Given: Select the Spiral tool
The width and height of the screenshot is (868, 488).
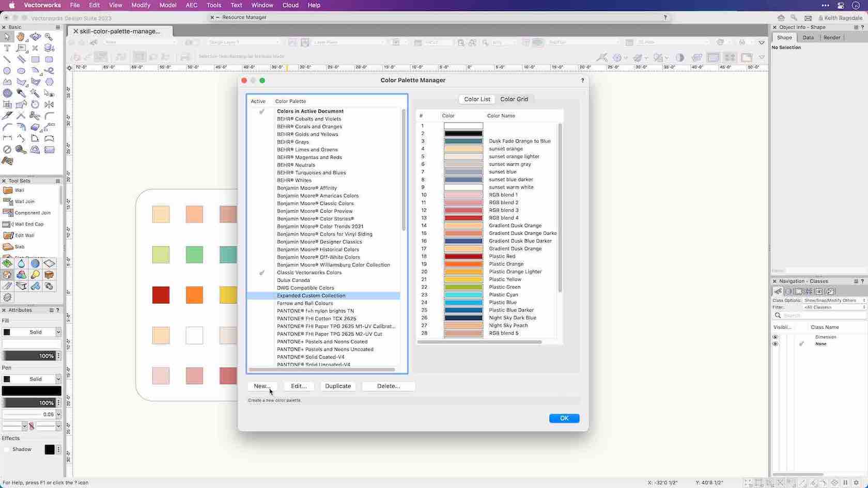Looking at the screenshot, I should tap(7, 93).
